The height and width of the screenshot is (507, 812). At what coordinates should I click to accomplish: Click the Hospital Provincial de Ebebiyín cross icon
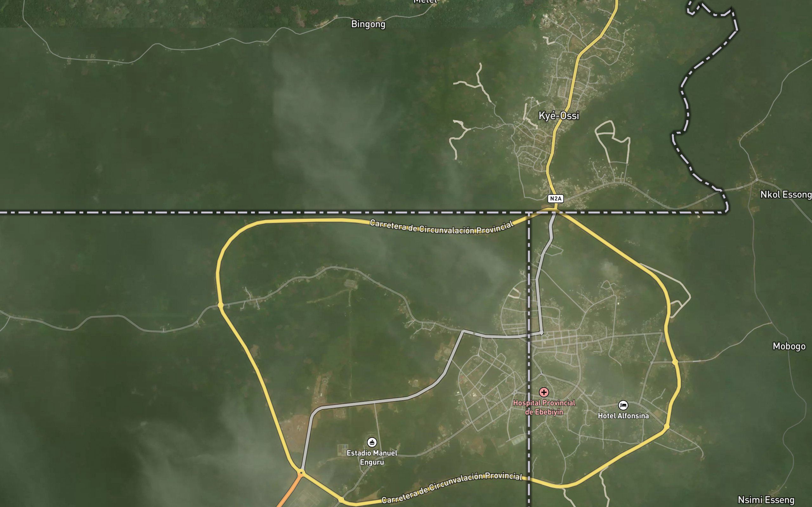[544, 392]
